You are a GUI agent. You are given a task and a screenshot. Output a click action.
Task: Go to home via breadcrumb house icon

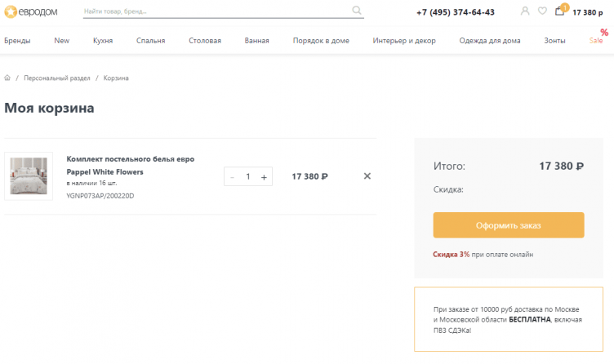[7, 78]
